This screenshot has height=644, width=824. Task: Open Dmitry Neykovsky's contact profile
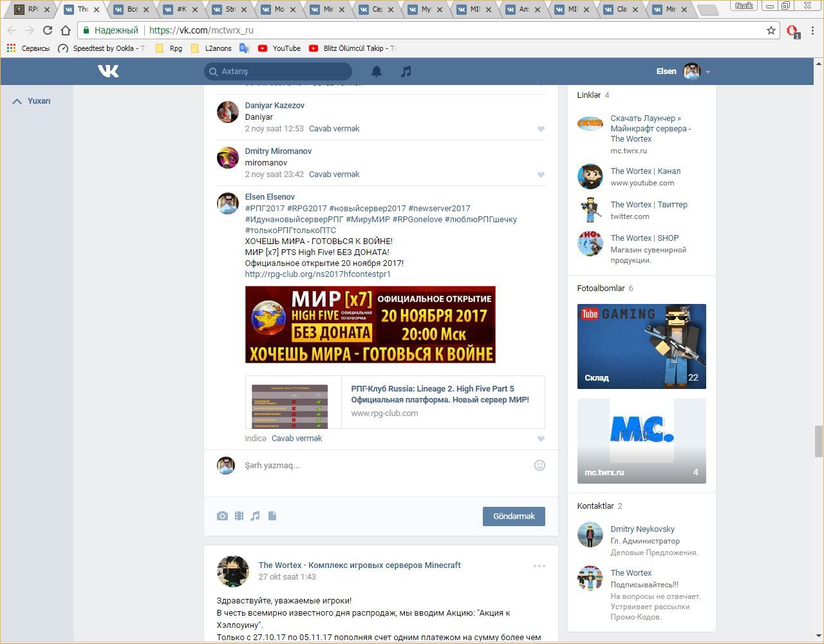coord(642,529)
